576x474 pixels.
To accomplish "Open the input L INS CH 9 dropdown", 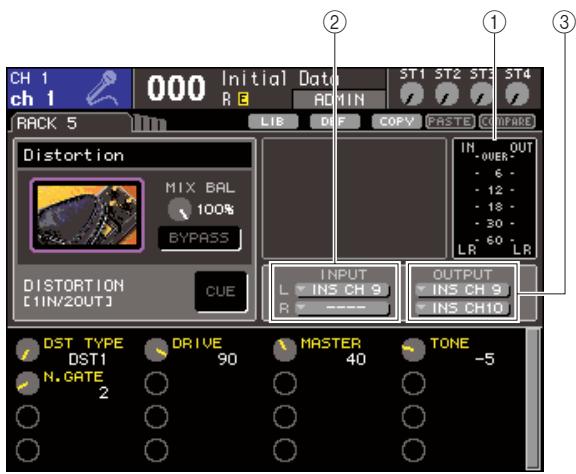I will pos(342,290).
